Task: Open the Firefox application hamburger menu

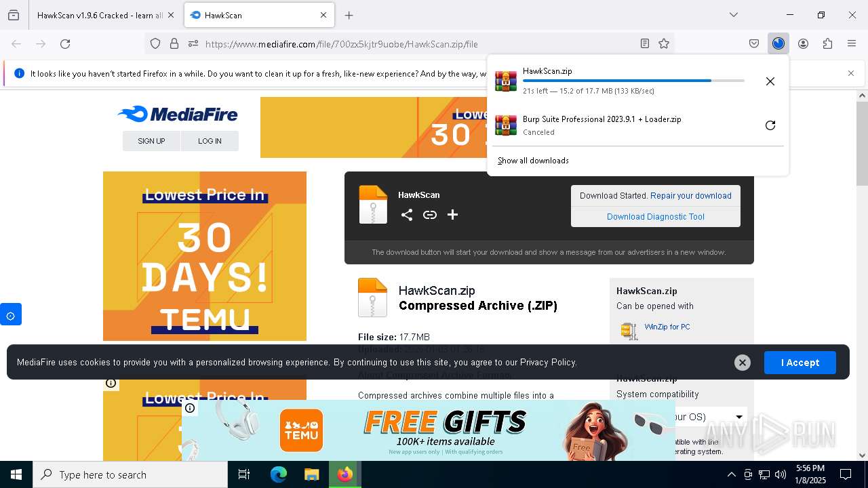Action: click(x=852, y=43)
